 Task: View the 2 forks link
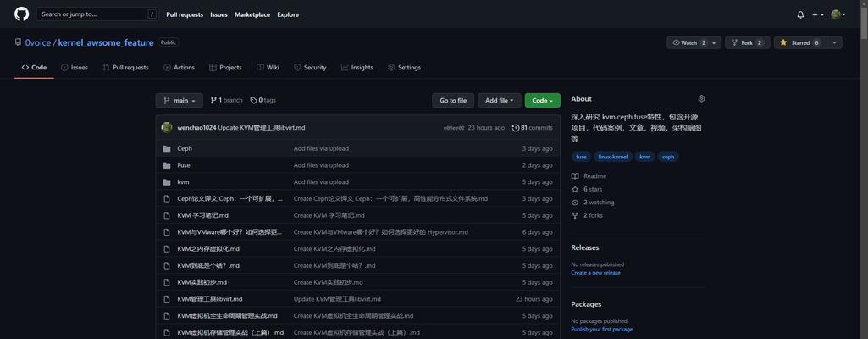coord(588,215)
